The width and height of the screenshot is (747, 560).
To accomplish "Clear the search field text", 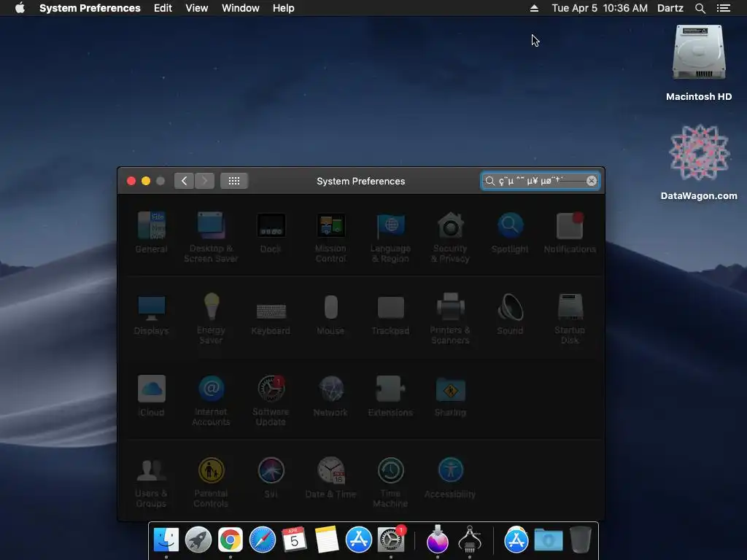I will click(591, 181).
